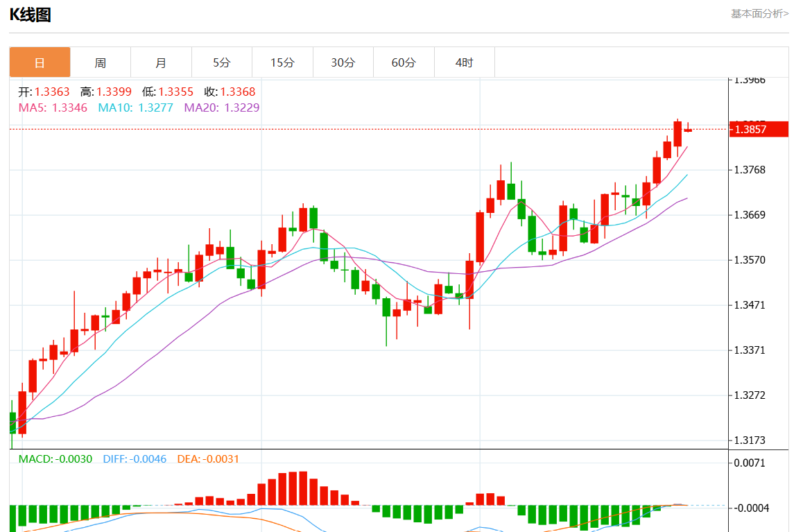Click the DEA: -0.0031 label

(x=208, y=458)
